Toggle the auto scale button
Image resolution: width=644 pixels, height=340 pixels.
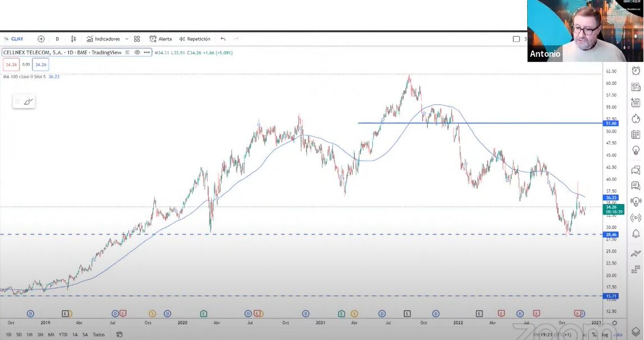click(x=618, y=334)
